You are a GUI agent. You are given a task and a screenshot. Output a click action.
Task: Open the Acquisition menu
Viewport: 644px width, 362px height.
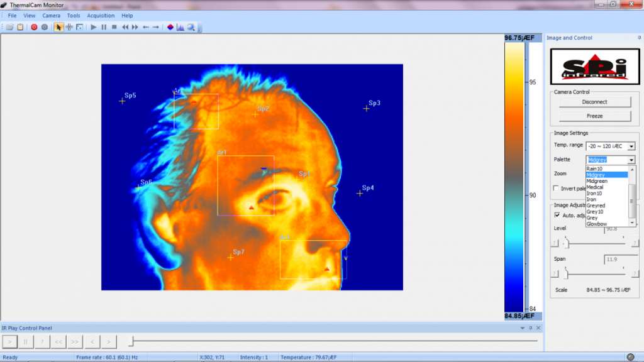tap(101, 15)
